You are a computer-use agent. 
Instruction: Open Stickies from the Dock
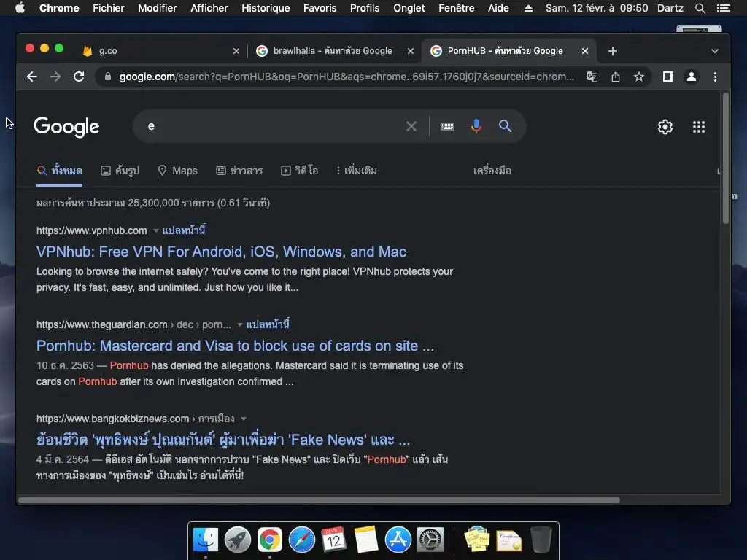pos(477,540)
